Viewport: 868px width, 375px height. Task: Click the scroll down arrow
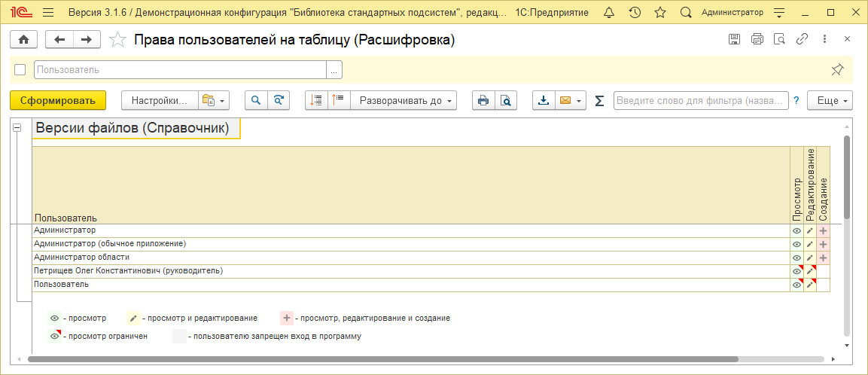(x=846, y=345)
